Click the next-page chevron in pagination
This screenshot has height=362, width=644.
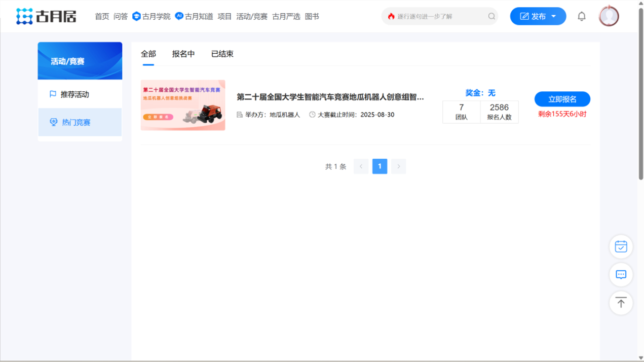pyautogui.click(x=398, y=166)
